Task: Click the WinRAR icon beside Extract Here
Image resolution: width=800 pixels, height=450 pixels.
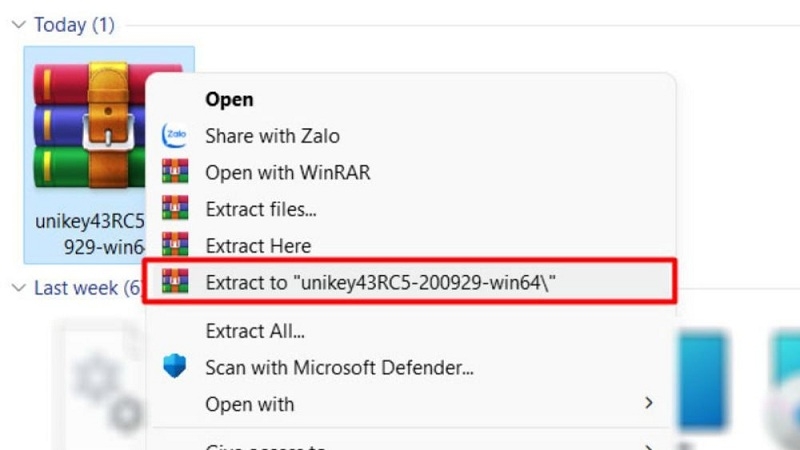Action: 175,245
